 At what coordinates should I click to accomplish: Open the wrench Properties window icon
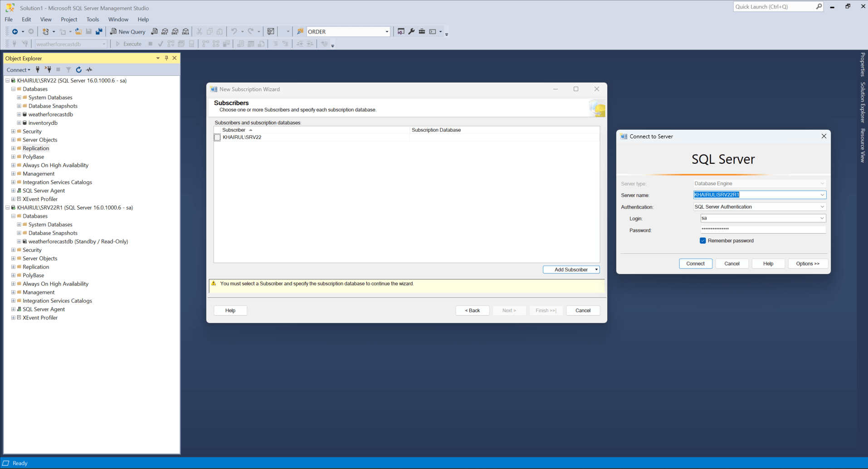[x=411, y=32]
